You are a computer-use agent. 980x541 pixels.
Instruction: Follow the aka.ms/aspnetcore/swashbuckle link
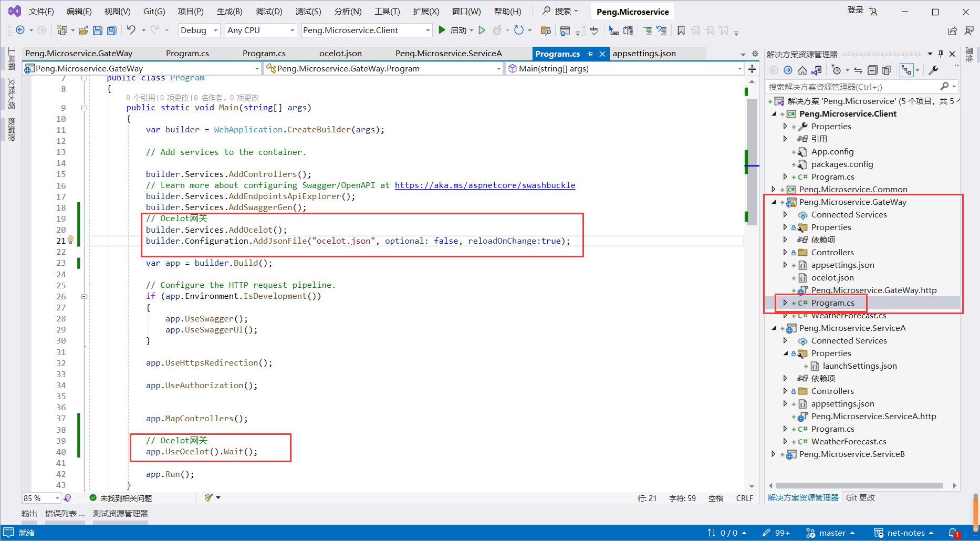pos(485,185)
